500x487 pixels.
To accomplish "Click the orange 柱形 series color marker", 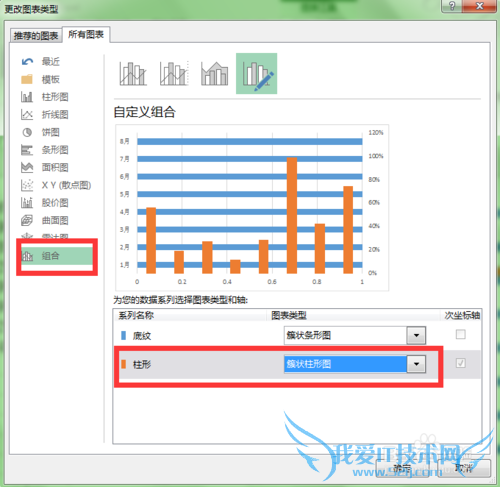I will click(123, 364).
